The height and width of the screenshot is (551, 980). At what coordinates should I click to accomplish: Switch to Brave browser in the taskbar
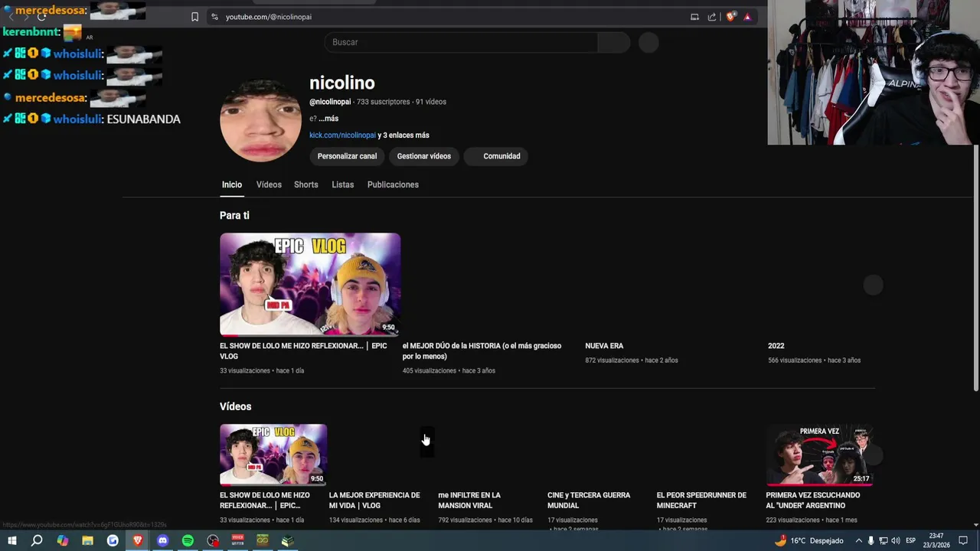(x=138, y=540)
